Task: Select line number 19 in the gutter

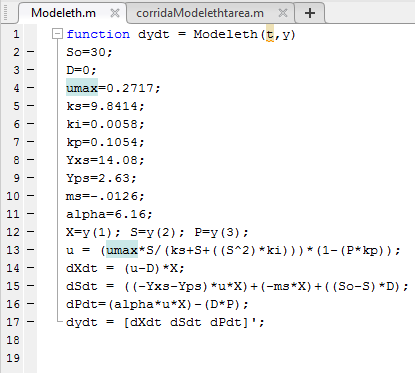Action: 13,358
